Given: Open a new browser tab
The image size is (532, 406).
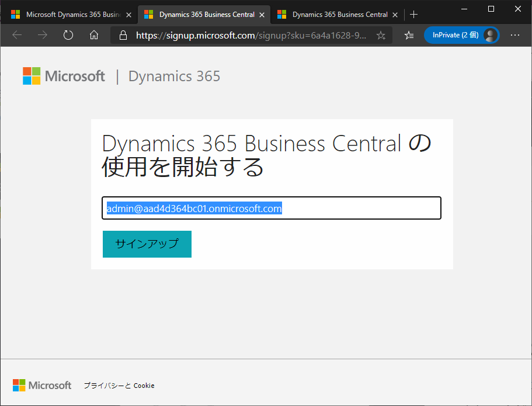Looking at the screenshot, I should tap(413, 15).
